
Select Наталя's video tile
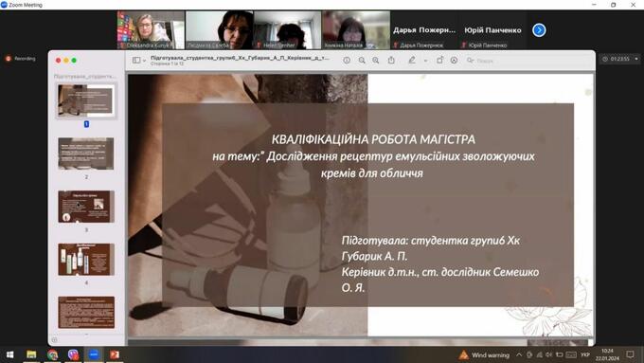tap(356, 30)
